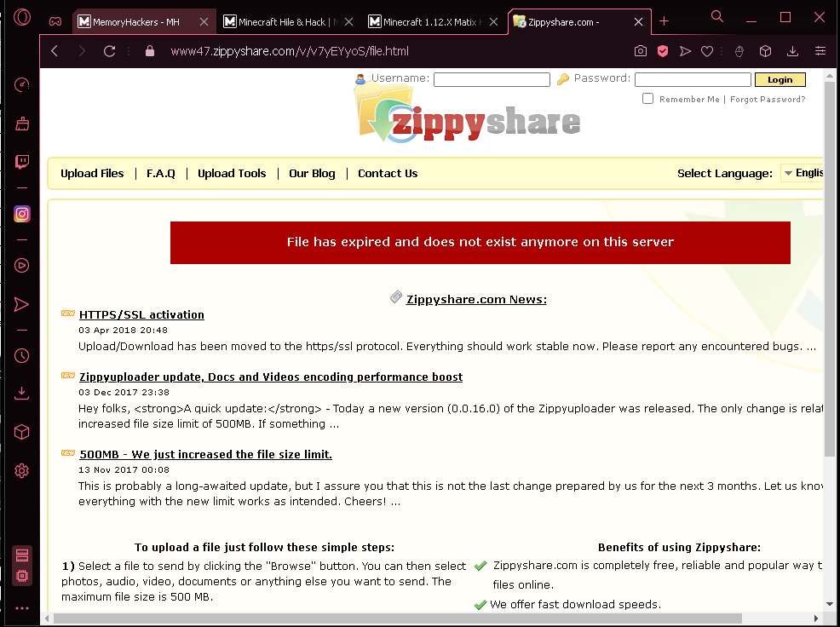Click date text 13 Nov 2017 00:08
The image size is (840, 627).
point(124,470)
